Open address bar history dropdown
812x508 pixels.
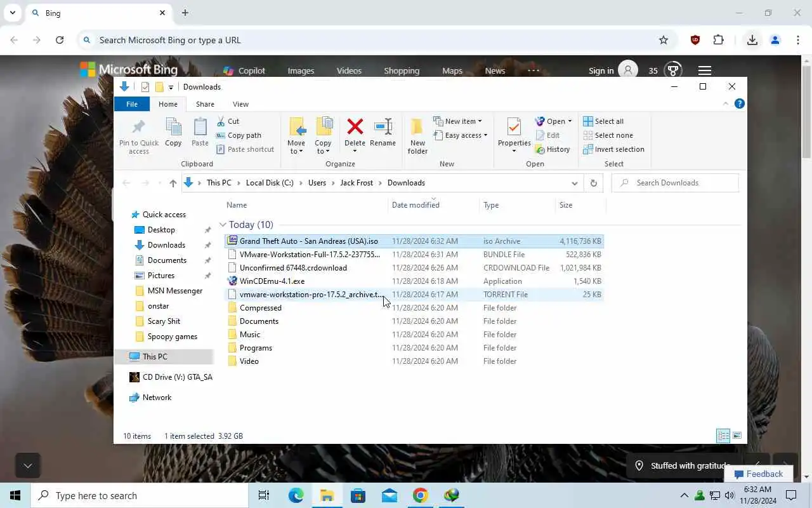coord(575,183)
